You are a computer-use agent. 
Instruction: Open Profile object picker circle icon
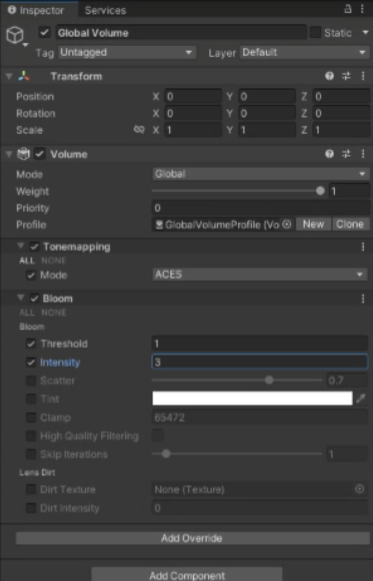pos(287,224)
